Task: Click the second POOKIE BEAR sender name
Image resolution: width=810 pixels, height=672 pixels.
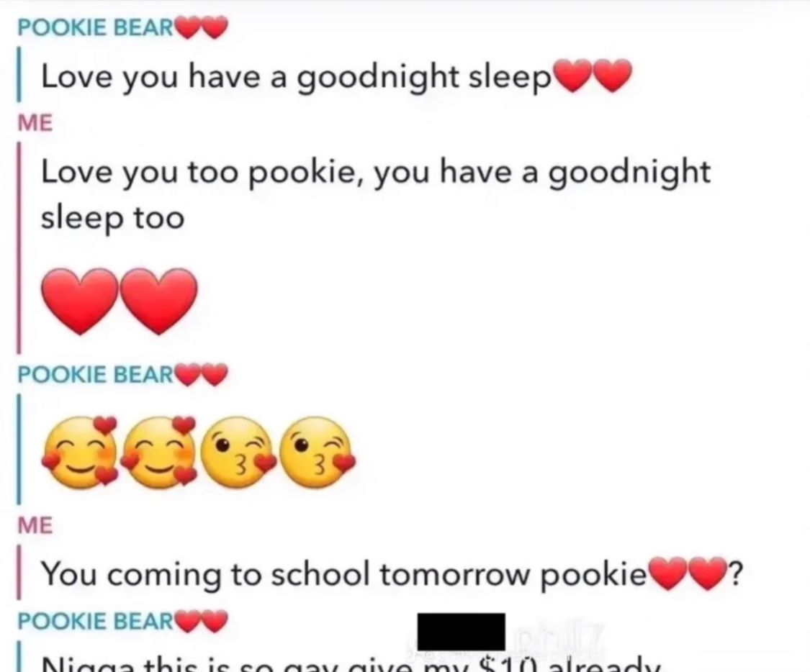Action: point(96,374)
